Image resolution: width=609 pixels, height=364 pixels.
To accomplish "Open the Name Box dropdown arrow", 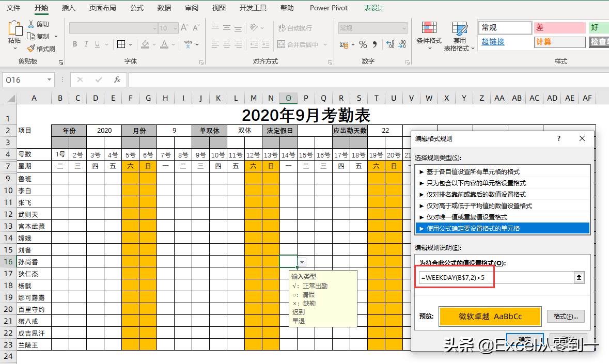I will point(49,80).
